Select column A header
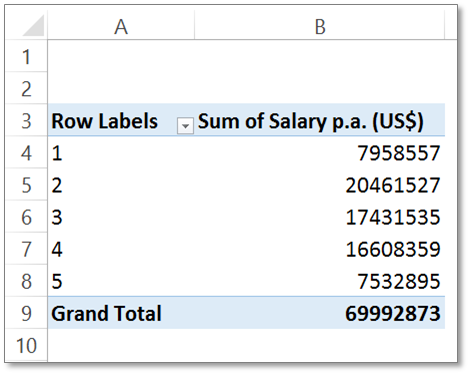The width and height of the screenshot is (469, 374). (121, 25)
